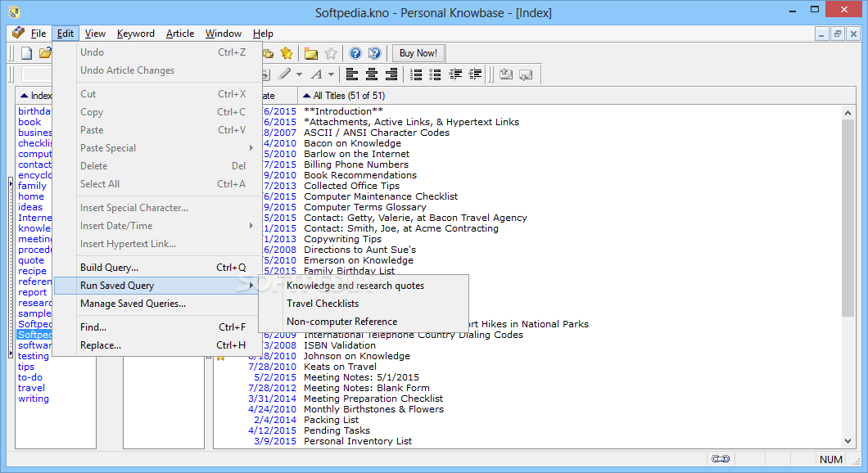The image size is (868, 473).
Task: Open the font A dropdown arrow
Action: tap(331, 74)
